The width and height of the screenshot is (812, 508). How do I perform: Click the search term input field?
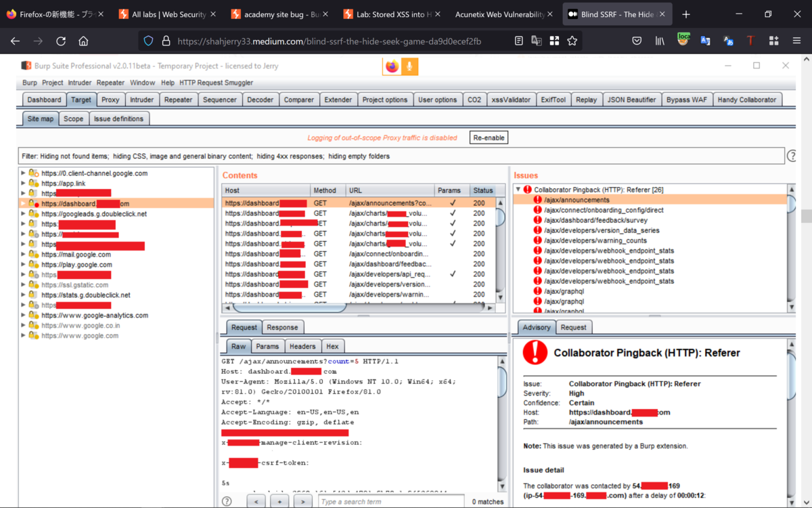coord(391,502)
